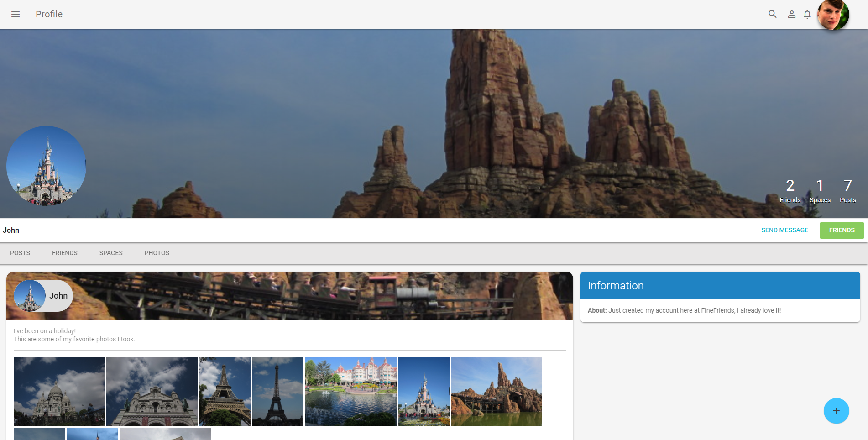Click the About text in the Information panel

point(684,310)
